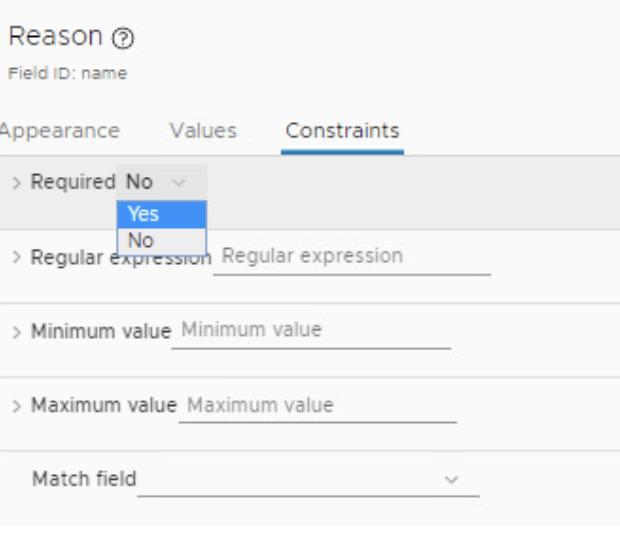The height and width of the screenshot is (558, 620).
Task: Switch to the Appearance tab
Action: click(x=60, y=131)
